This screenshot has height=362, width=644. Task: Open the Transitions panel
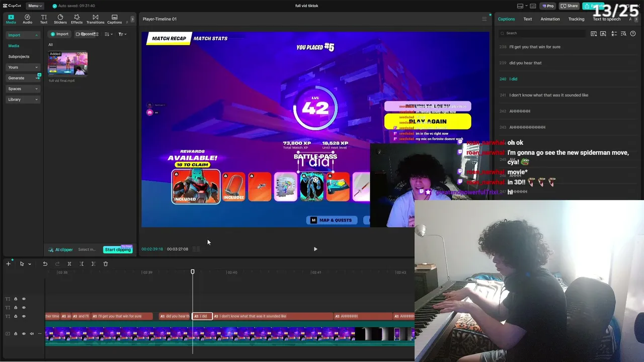95,19
